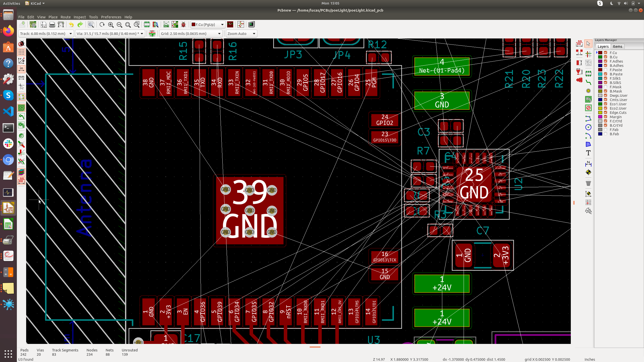Viewport: 644px width, 362px height.
Task: Toggle visibility of B.Cu layer
Action: (x=607, y=57)
